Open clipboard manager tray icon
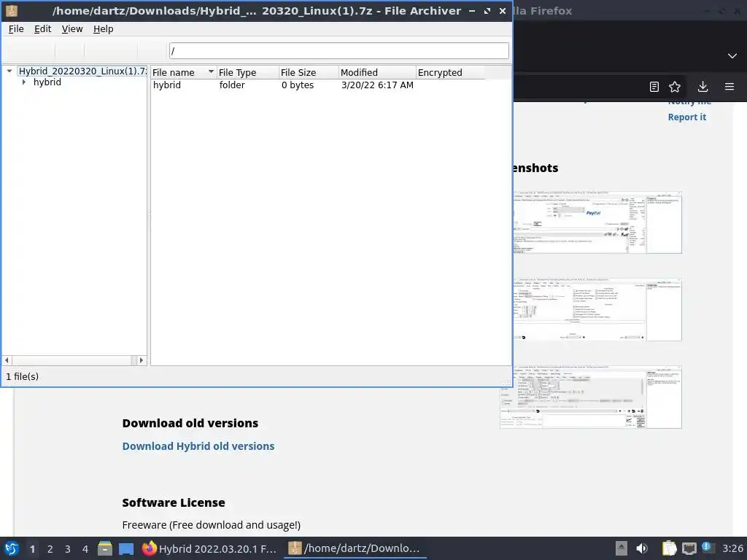Image resolution: width=747 pixels, height=560 pixels. pyautogui.click(x=670, y=548)
